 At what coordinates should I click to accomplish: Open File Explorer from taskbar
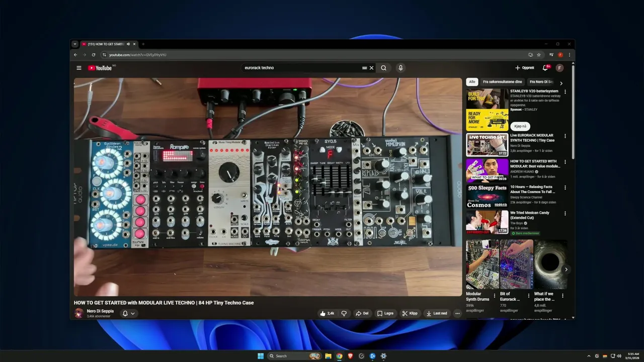coord(328,356)
